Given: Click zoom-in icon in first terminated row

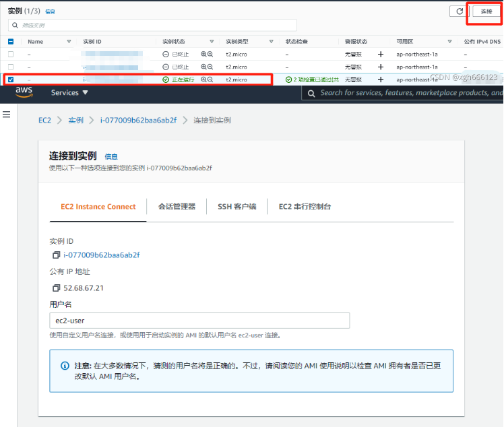Looking at the screenshot, I should [203, 54].
